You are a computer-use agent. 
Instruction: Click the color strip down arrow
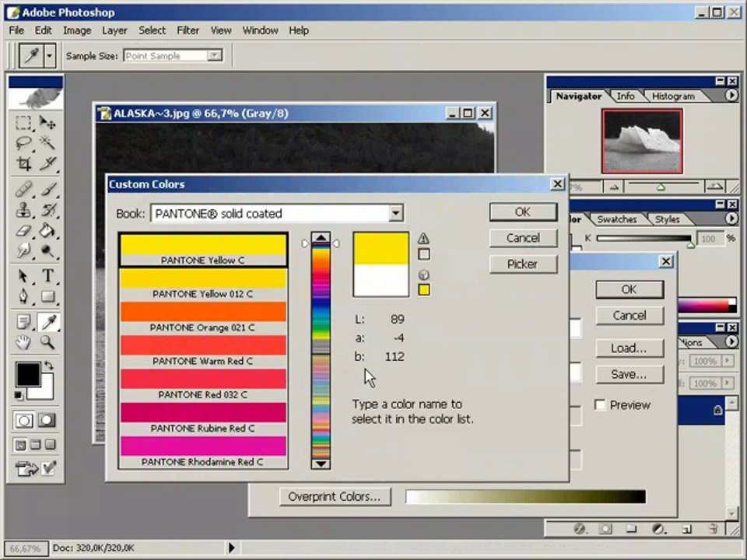point(321,464)
